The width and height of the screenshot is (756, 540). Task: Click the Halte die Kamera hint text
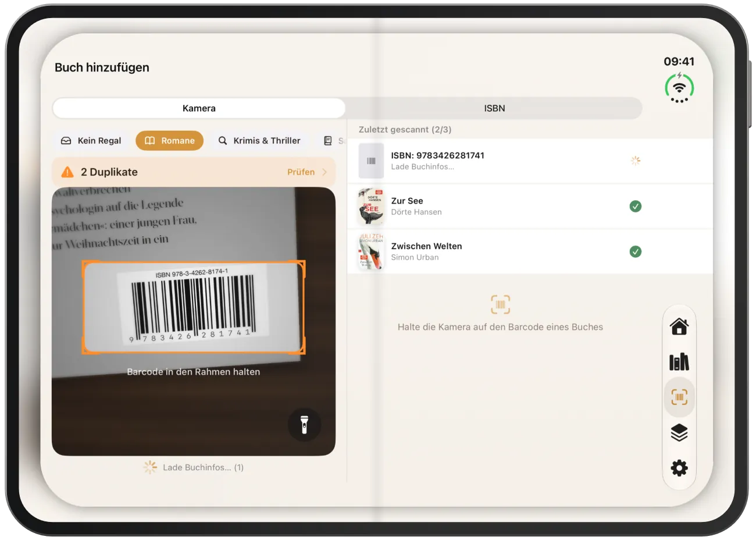(500, 327)
